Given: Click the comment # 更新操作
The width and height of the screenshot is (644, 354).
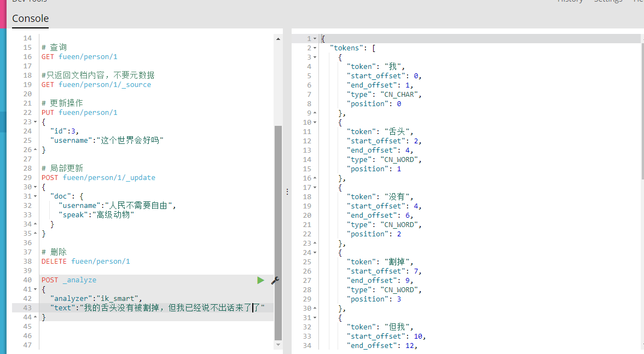Looking at the screenshot, I should tap(62, 103).
